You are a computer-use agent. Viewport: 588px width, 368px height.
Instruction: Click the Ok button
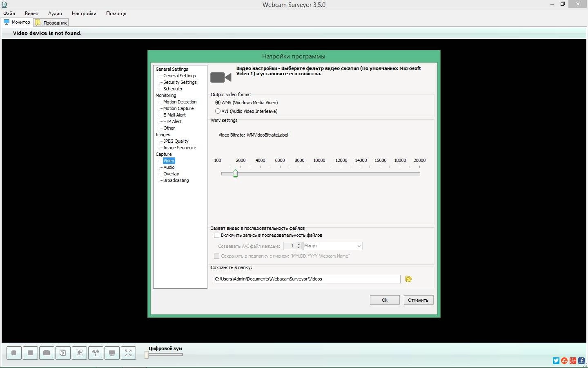click(x=385, y=300)
